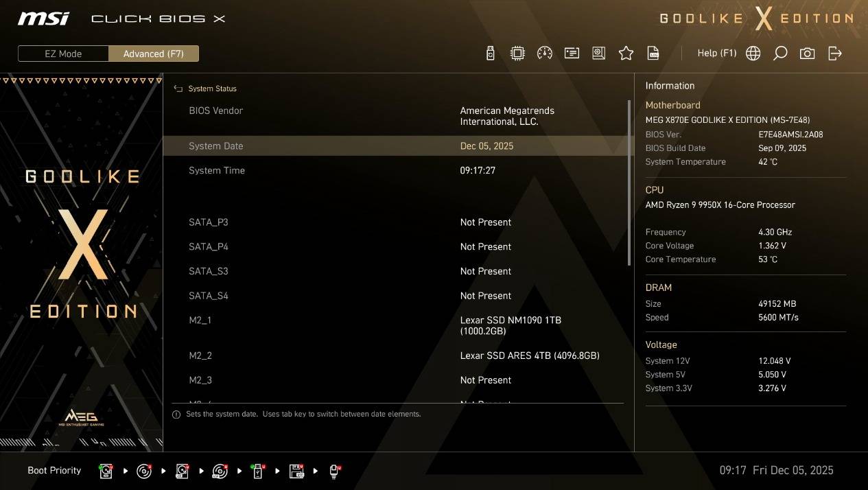868x490 pixels.
Task: Open M-Flash via the USB drive icon
Action: pos(490,54)
